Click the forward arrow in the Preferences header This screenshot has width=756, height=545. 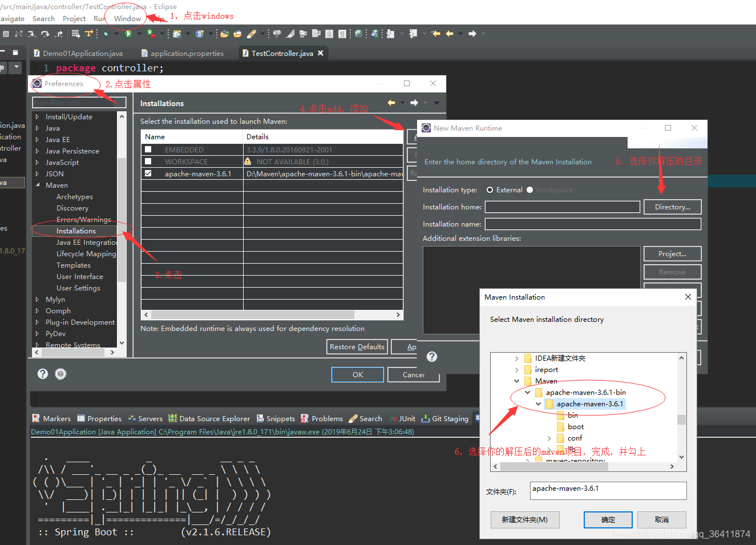[x=414, y=103]
